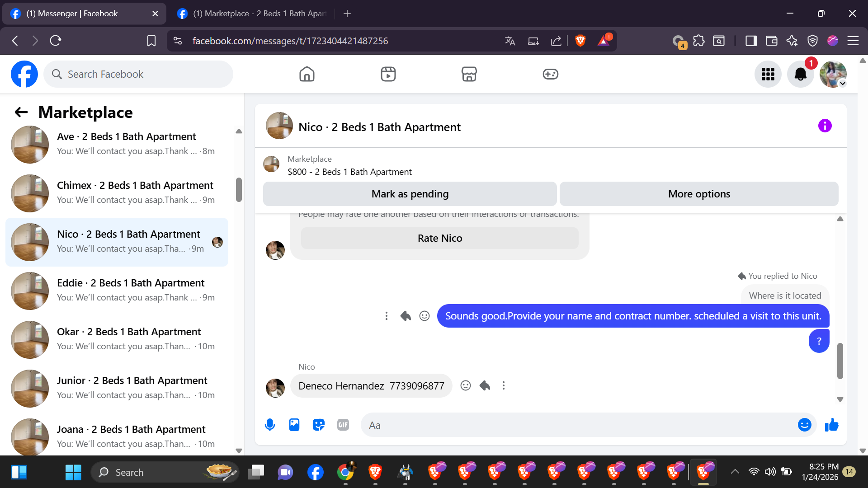Switch to the Marketplace browser tab

pos(253,14)
